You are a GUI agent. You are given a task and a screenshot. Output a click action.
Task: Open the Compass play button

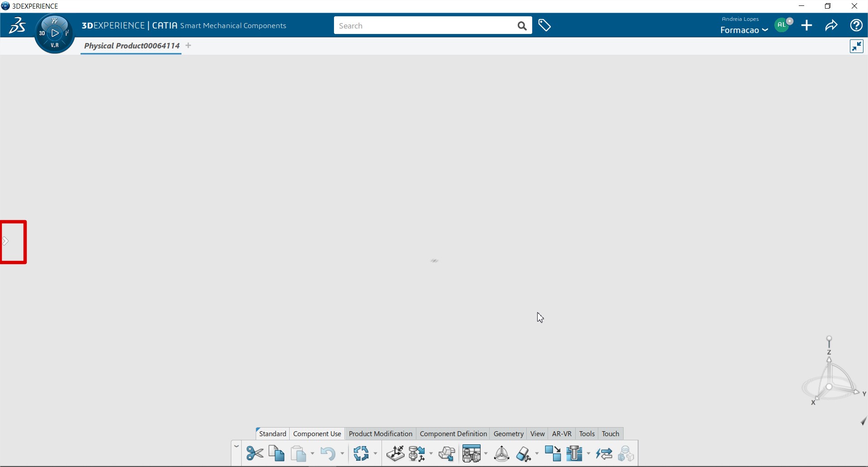coord(55,33)
